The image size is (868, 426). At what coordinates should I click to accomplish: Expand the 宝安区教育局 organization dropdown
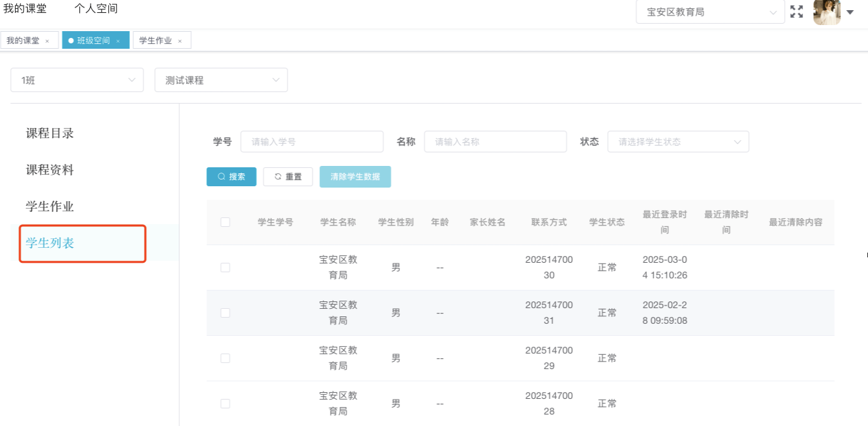point(710,12)
